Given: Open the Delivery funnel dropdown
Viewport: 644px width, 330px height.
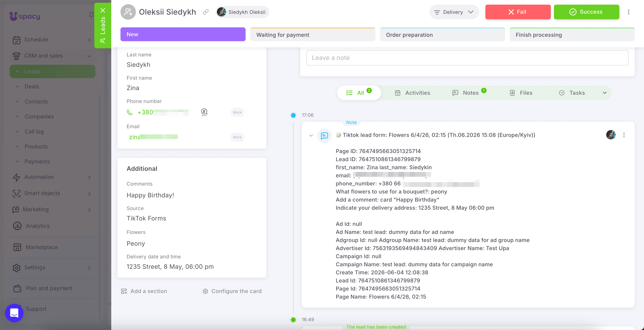Looking at the screenshot, I should [x=454, y=12].
